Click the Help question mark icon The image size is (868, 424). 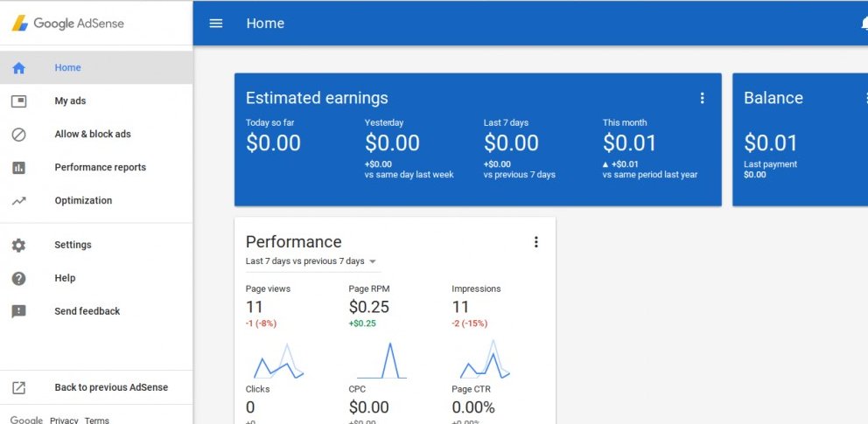coord(19,278)
